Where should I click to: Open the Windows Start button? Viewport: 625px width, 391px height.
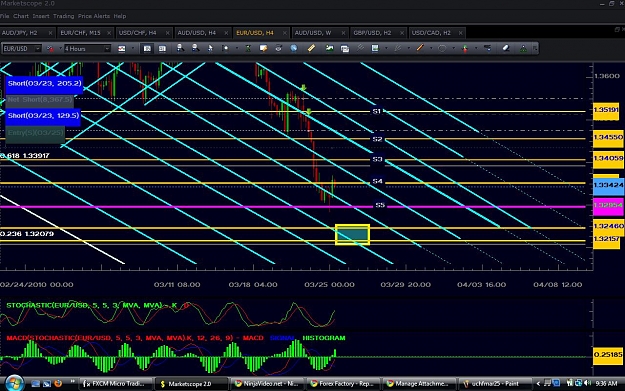(14, 383)
